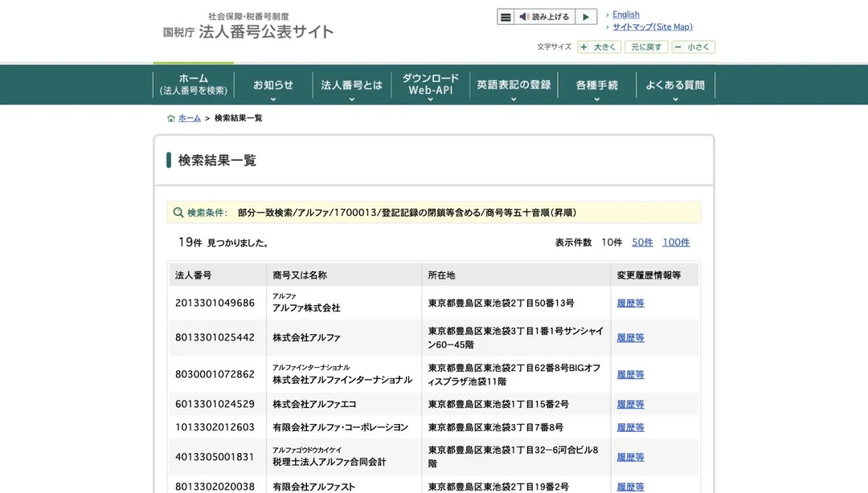Expand the よくある質問 menu

(x=675, y=85)
